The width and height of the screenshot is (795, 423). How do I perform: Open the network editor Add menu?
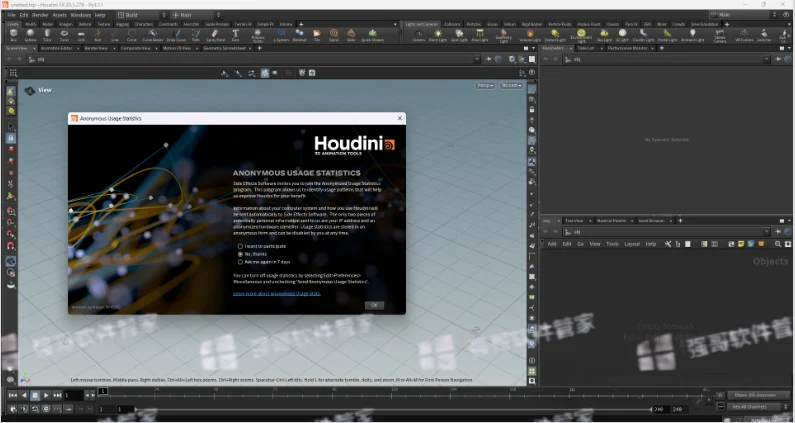pos(552,244)
